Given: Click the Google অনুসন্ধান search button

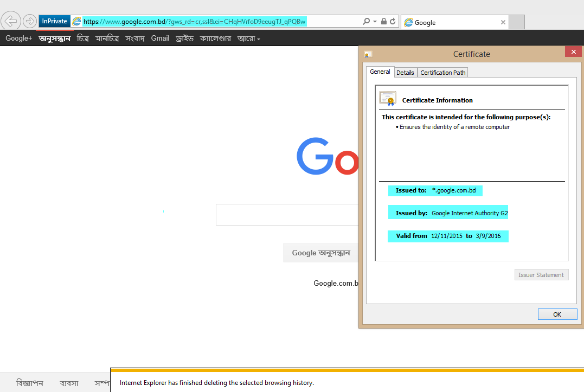Looking at the screenshot, I should [x=320, y=253].
